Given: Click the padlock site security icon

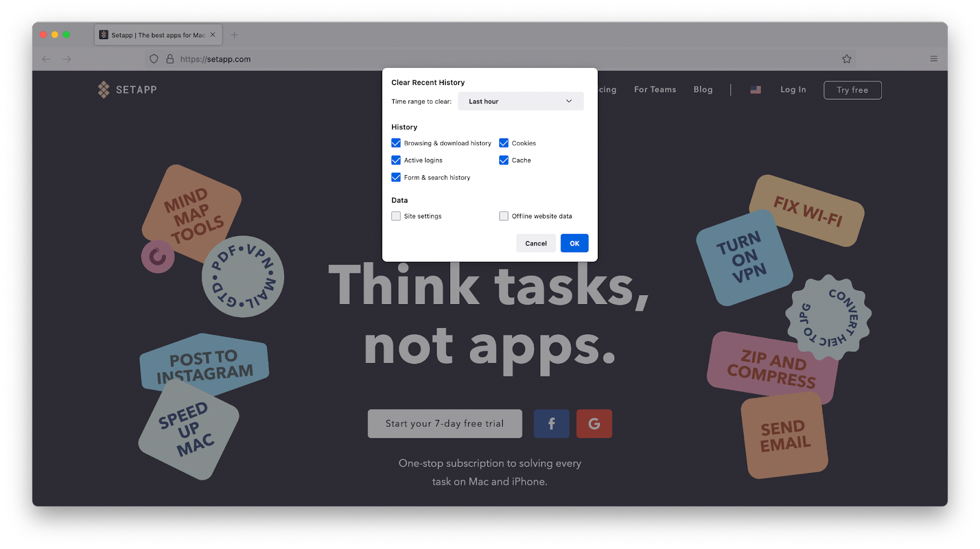Looking at the screenshot, I should 170,59.
